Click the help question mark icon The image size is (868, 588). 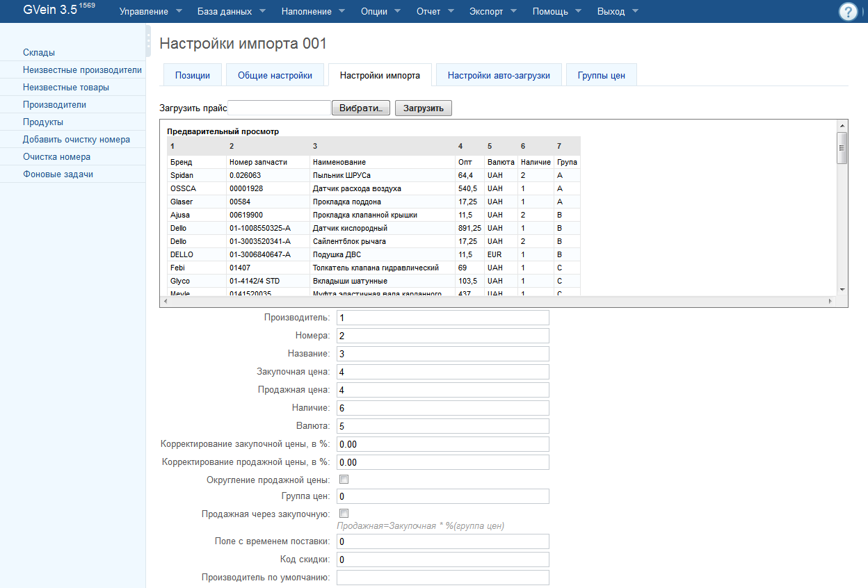point(848,12)
